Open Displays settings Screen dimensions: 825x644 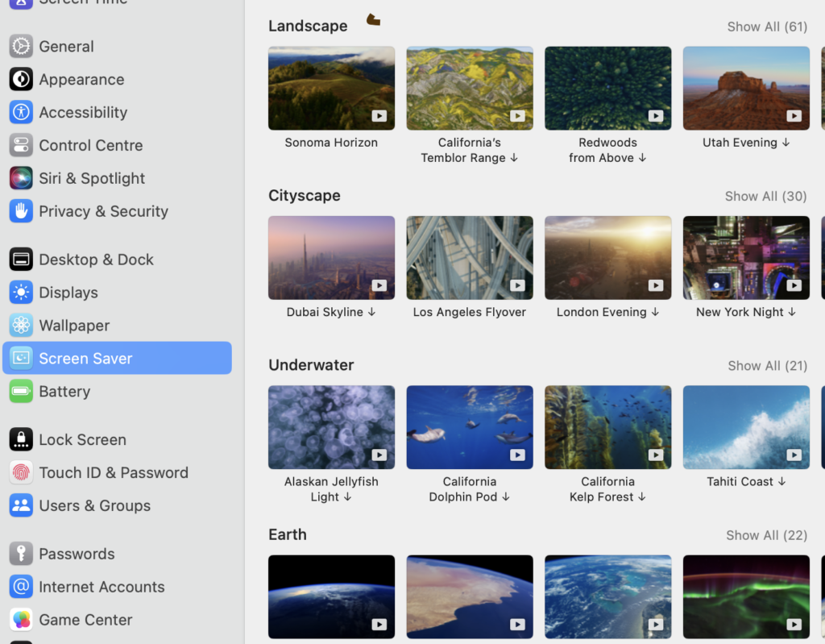click(x=20, y=292)
